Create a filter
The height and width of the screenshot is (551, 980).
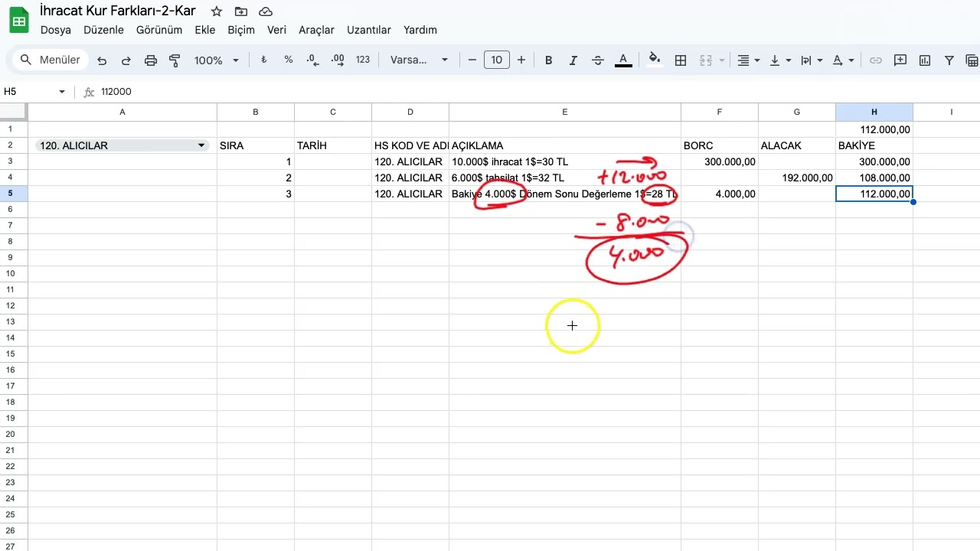949,60
